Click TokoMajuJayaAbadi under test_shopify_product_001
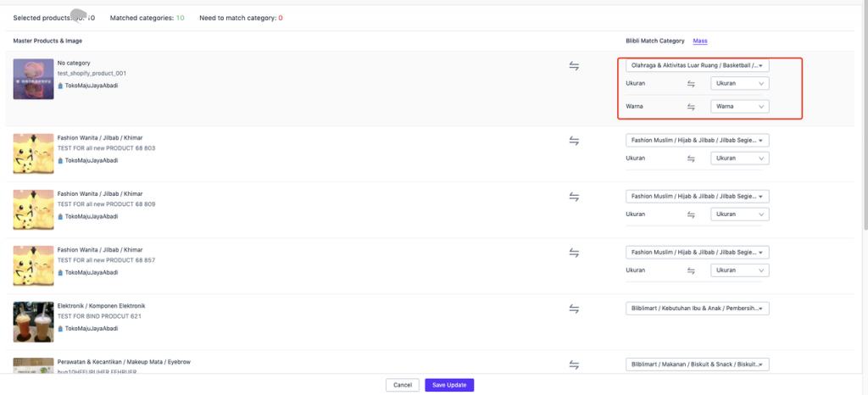868x395 pixels. coord(92,86)
